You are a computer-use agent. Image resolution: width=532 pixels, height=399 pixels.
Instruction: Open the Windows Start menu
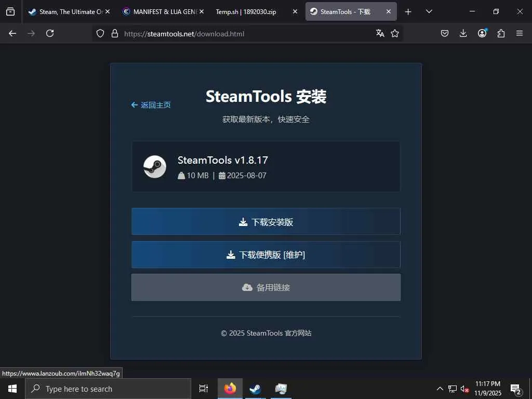12,389
